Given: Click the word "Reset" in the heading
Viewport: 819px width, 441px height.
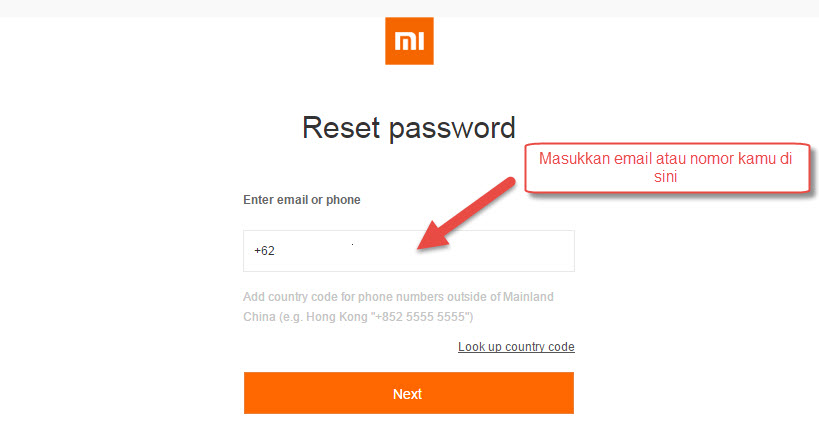Looking at the screenshot, I should point(341,128).
